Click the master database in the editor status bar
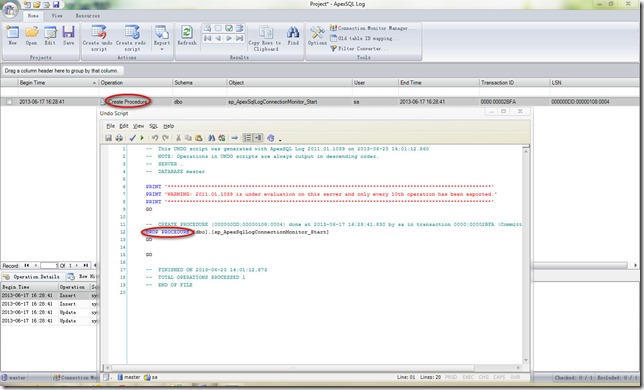 pos(129,377)
